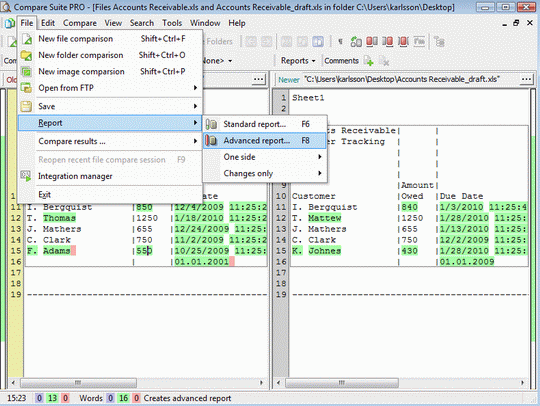Screen dimensions: 540x406
Task: Click the second red compare-panes icon
Action: (x=388, y=42)
